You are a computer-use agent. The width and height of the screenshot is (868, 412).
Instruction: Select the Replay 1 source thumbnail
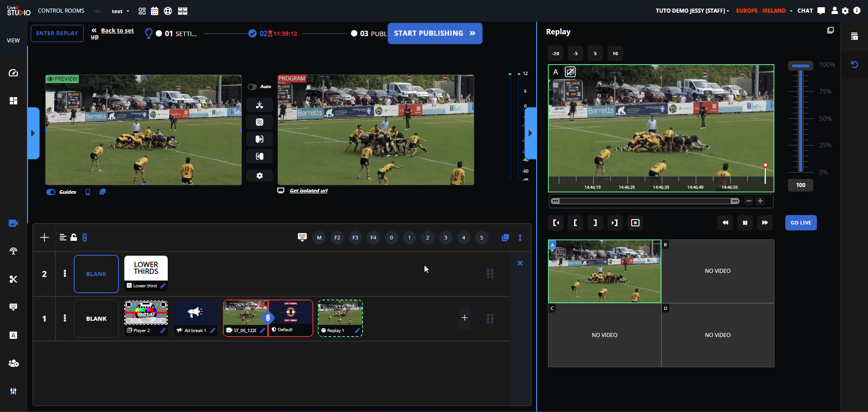pyautogui.click(x=340, y=314)
